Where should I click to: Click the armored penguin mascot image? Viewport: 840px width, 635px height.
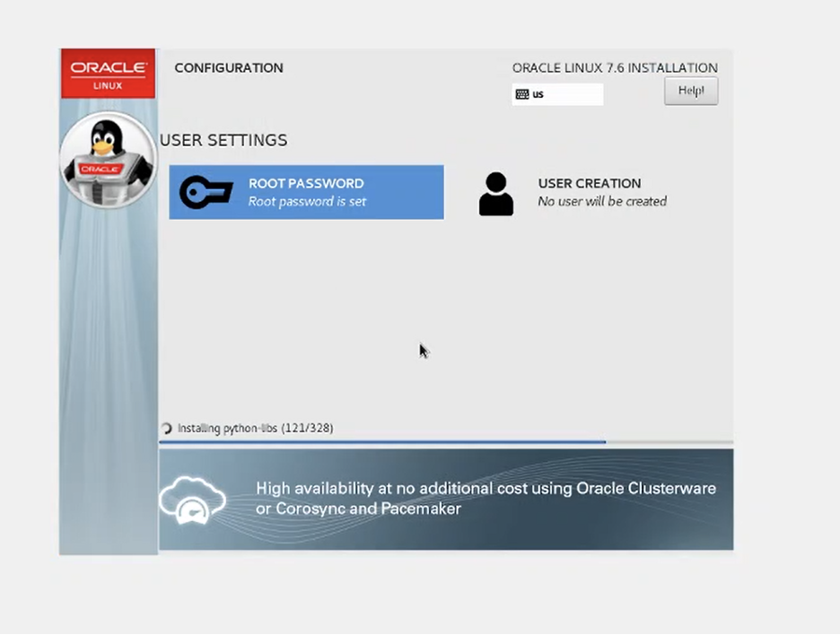[x=108, y=160]
